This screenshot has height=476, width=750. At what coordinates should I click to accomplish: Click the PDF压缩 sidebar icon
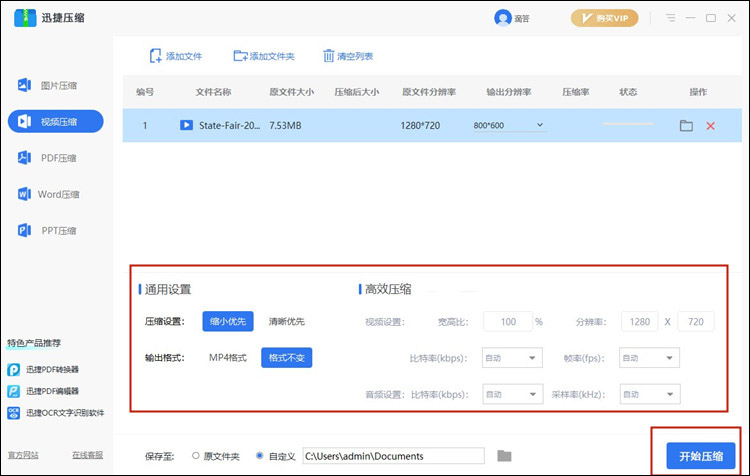click(24, 157)
